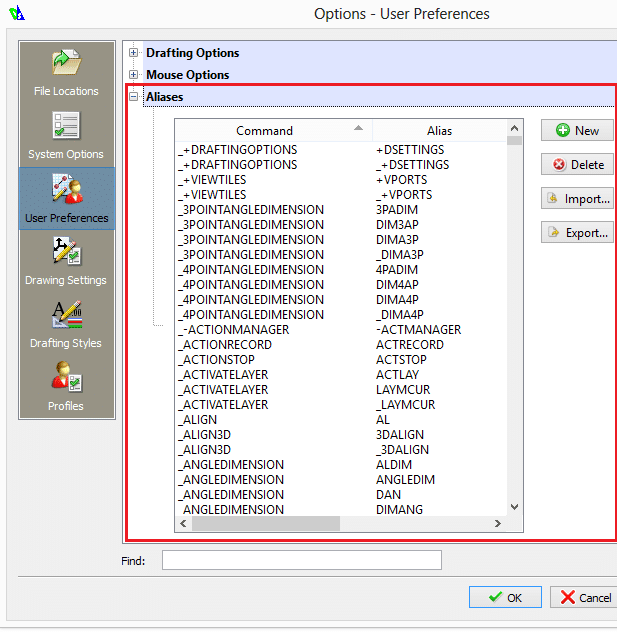
Task: Sort by the Command column header
Action: click(x=274, y=131)
